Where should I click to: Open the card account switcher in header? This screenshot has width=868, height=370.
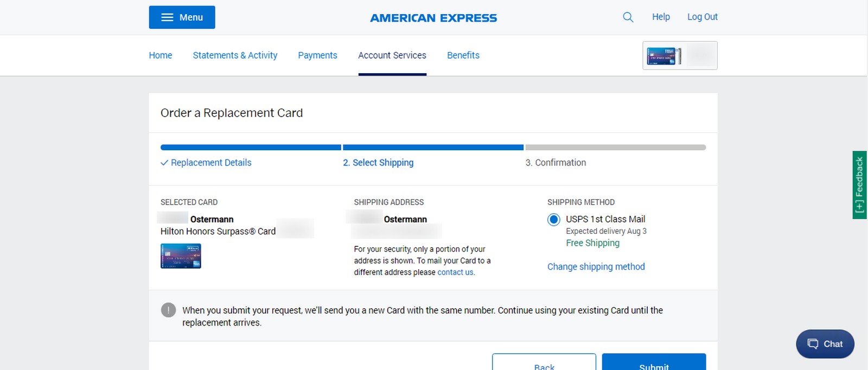coord(680,55)
